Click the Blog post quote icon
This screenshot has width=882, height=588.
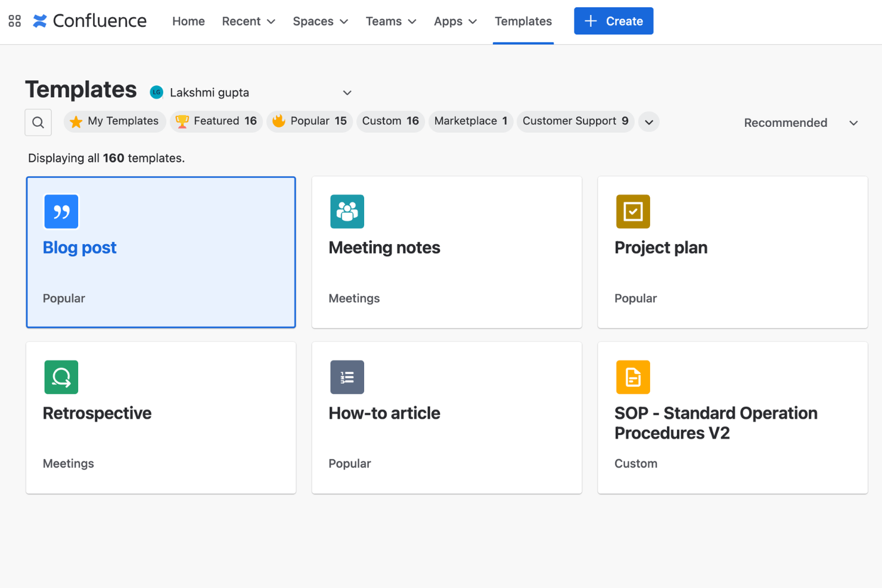point(61,211)
